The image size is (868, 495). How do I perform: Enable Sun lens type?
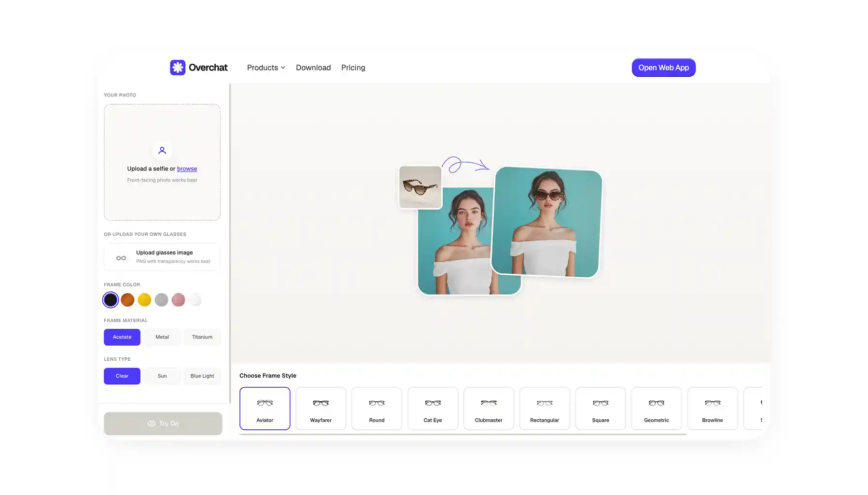coord(162,376)
